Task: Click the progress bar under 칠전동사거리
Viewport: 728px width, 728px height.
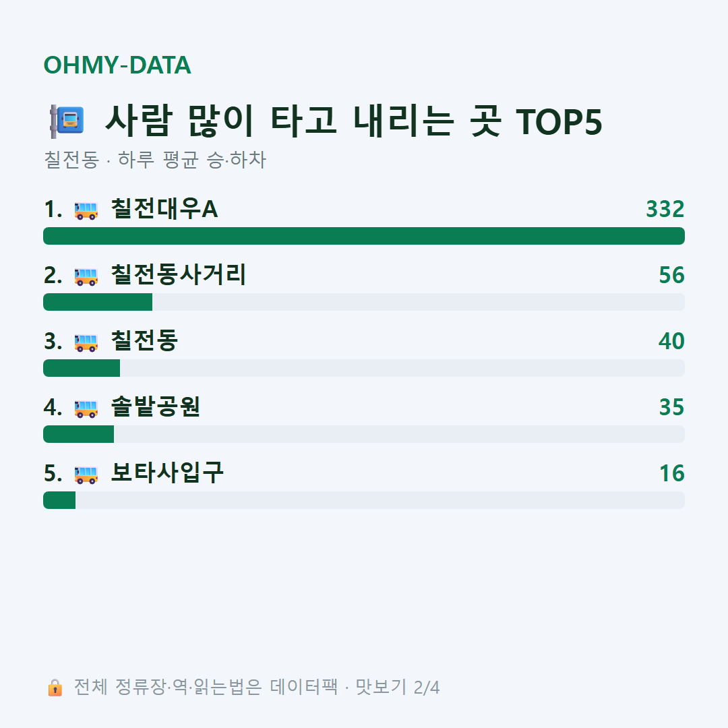Action: point(364,302)
